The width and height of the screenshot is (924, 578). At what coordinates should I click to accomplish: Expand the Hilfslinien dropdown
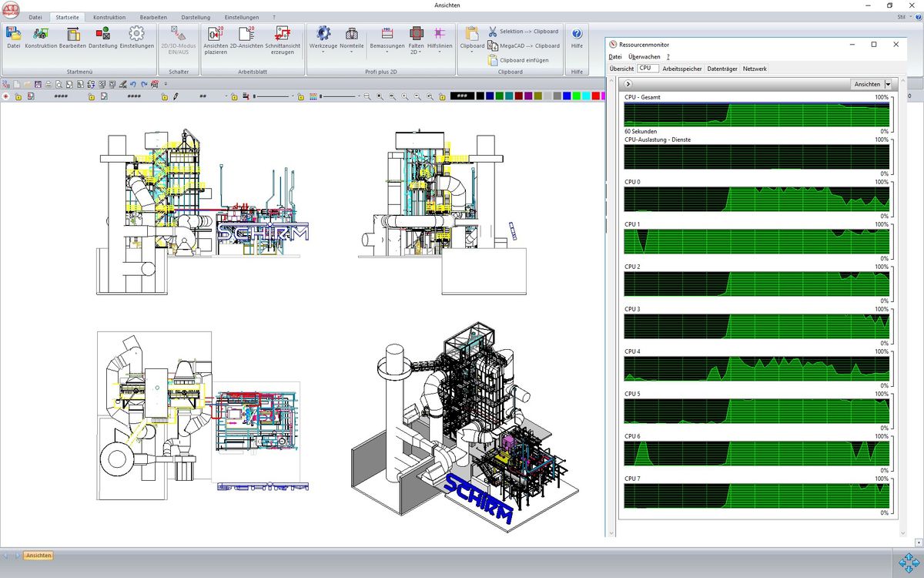440,40
